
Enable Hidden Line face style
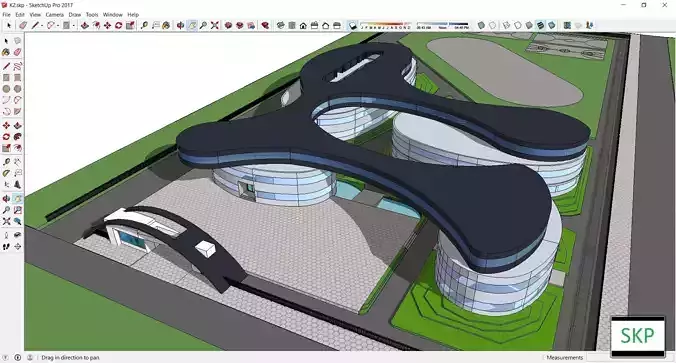tap(518, 26)
